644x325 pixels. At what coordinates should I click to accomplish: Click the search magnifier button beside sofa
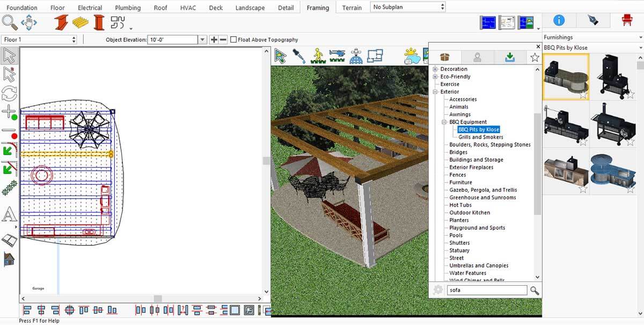535,291
